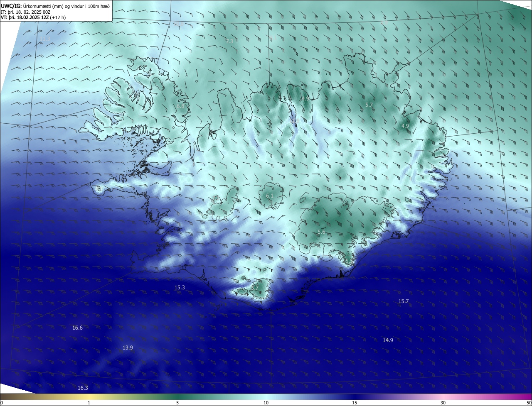Click the '50' tick on the color scale
The height and width of the screenshot is (406, 532).
click(529, 403)
